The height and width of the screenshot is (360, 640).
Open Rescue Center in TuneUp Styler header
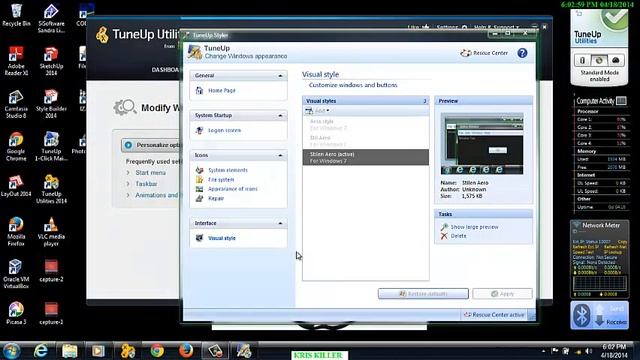point(484,53)
